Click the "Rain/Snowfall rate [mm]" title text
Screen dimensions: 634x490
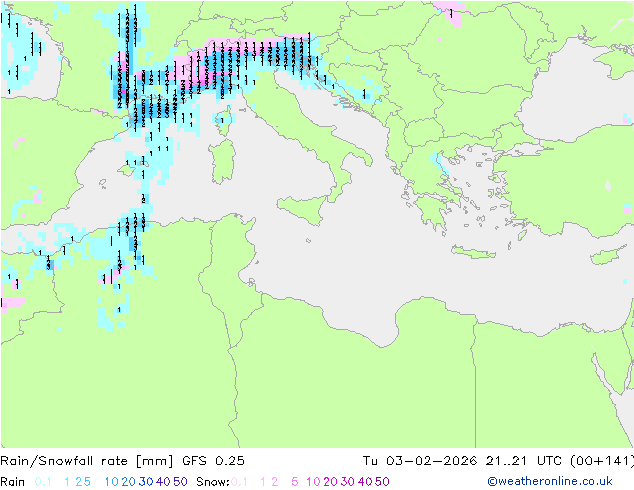tap(87, 461)
